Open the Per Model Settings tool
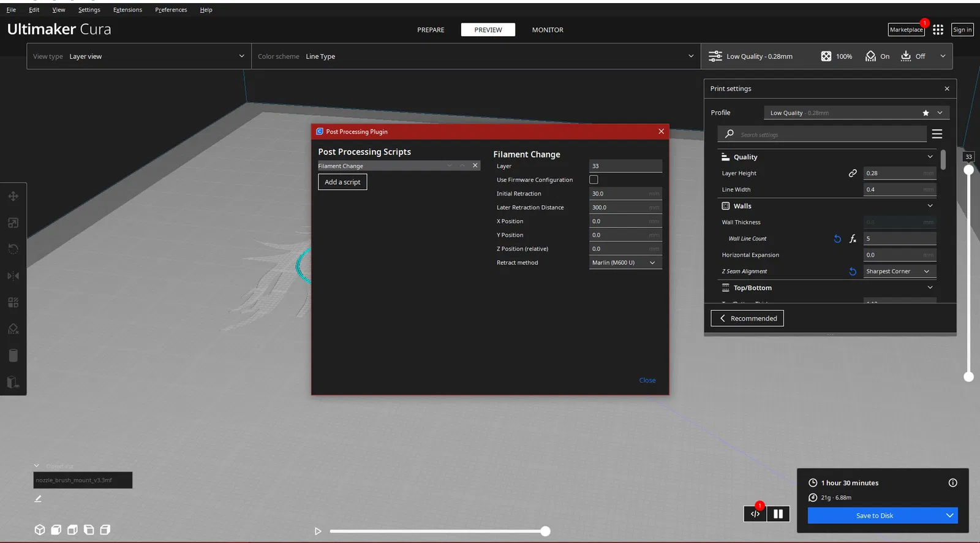 coord(13,302)
